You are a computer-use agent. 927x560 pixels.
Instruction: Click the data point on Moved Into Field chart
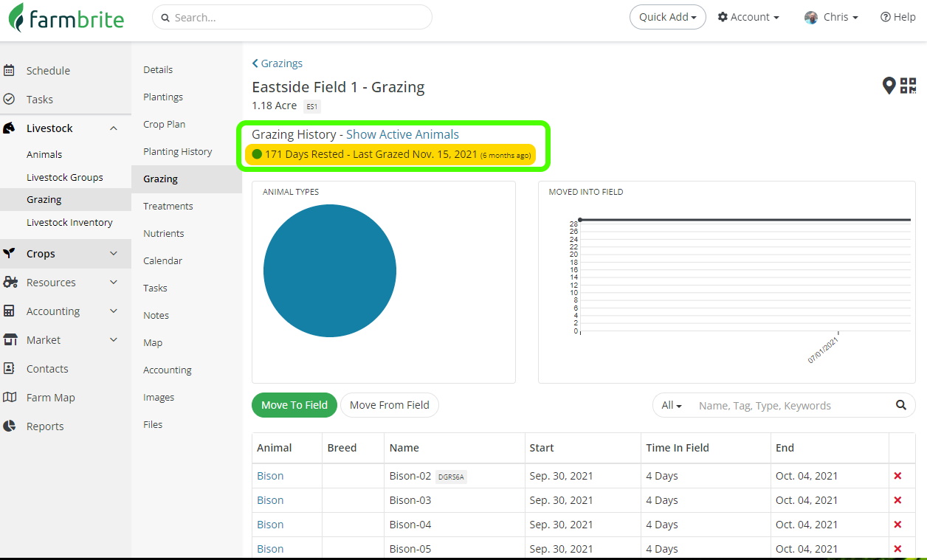tap(580, 219)
